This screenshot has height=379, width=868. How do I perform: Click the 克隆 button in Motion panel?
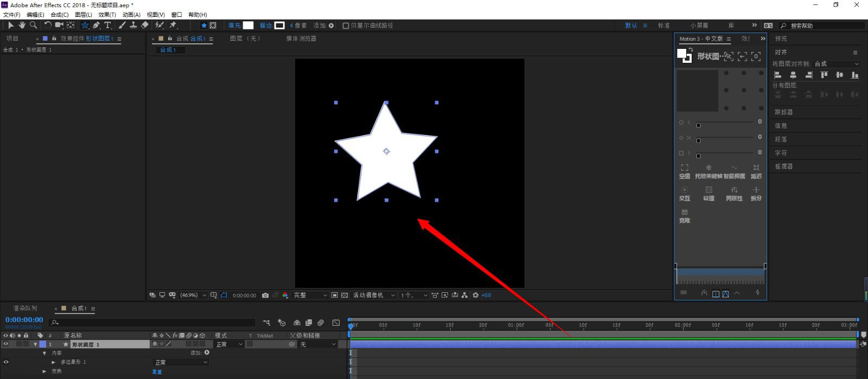pyautogui.click(x=685, y=216)
